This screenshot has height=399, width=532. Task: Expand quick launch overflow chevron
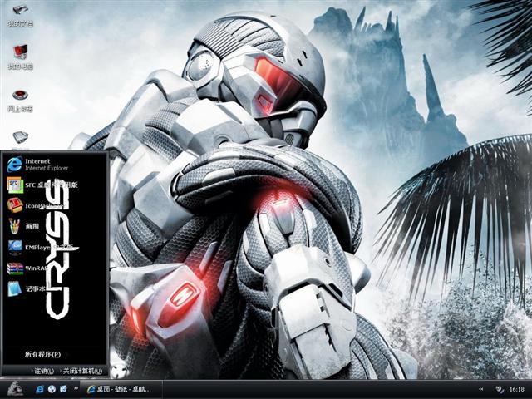coord(76,388)
